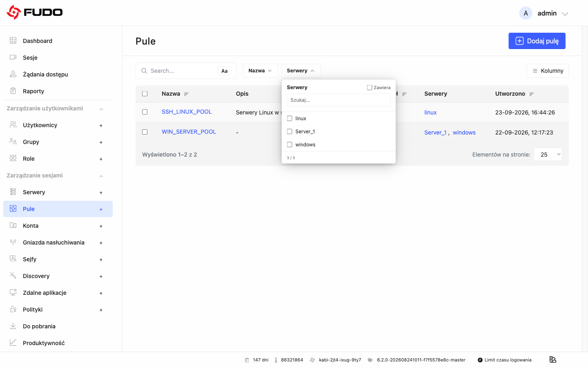
Task: Collapse the Zarządzanie użytkownikami section
Action: pyautogui.click(x=101, y=109)
